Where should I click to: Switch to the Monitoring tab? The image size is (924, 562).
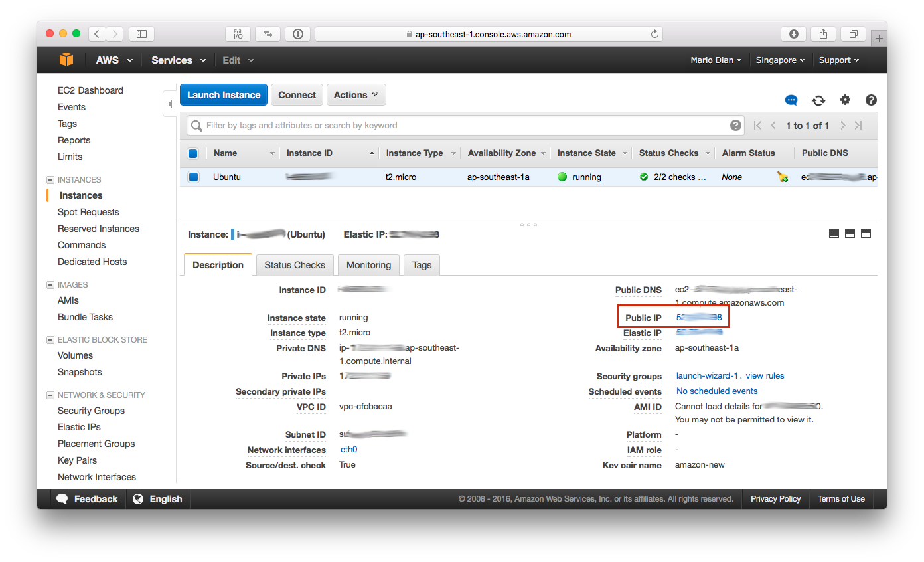368,264
